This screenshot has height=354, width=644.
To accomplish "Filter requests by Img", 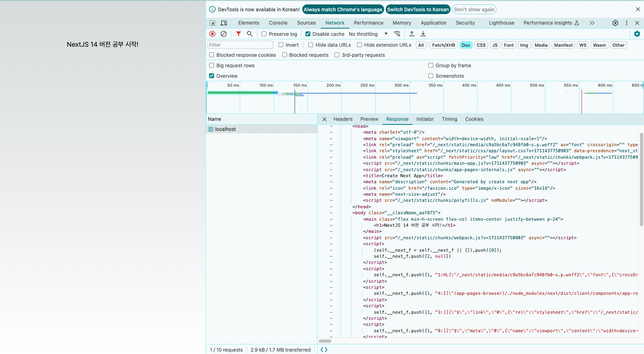I will pyautogui.click(x=524, y=45).
